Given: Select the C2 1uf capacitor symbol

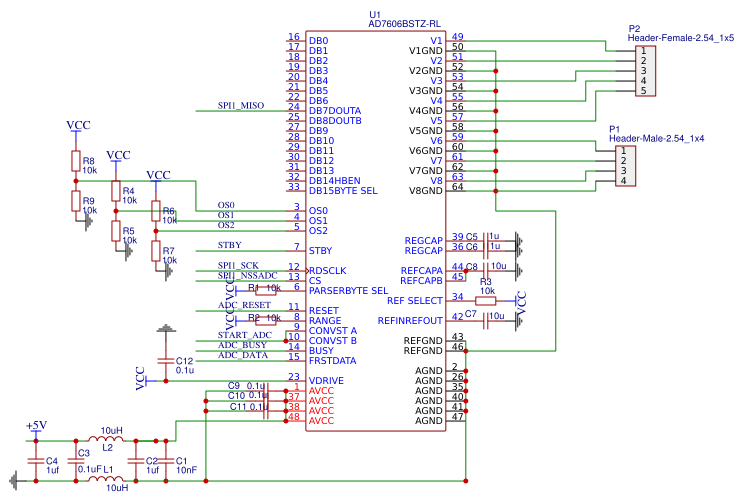Looking at the screenshot, I should pos(136,461).
